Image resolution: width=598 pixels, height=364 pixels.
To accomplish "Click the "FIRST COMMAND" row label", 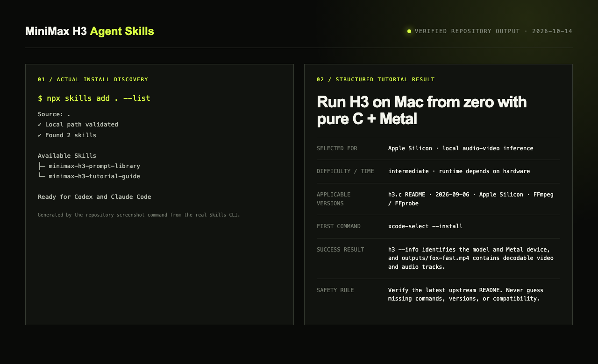I will click(x=339, y=226).
